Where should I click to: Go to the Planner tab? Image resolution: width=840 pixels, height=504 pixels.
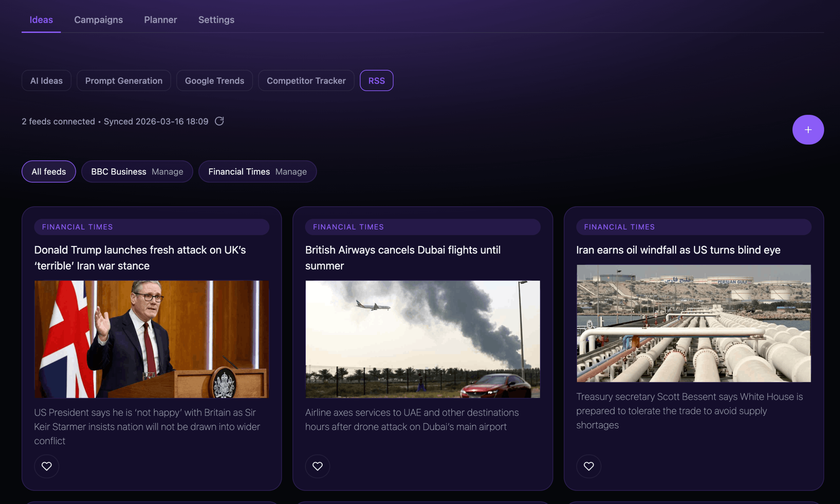coord(161,20)
